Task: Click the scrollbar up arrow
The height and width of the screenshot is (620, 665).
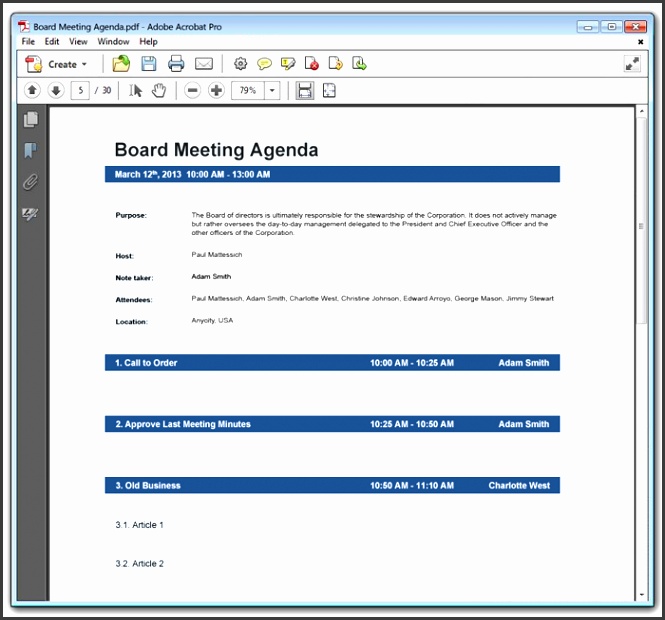Action: (x=642, y=111)
